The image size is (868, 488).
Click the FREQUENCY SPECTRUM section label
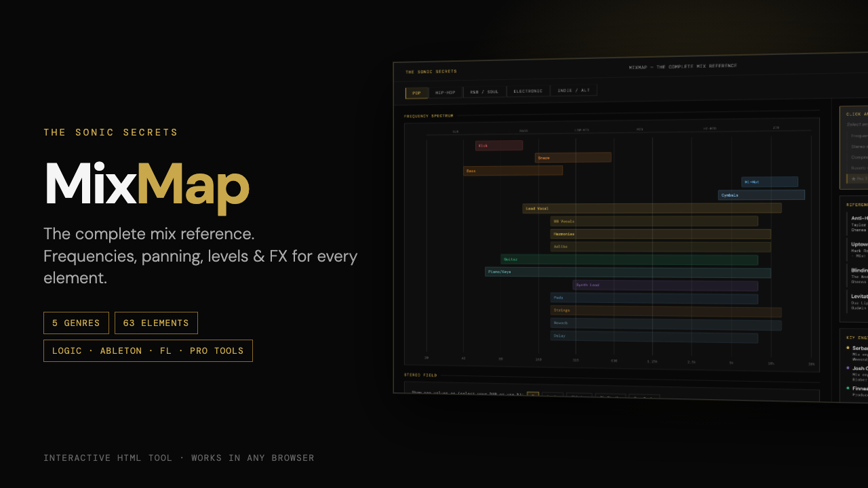[x=429, y=116]
